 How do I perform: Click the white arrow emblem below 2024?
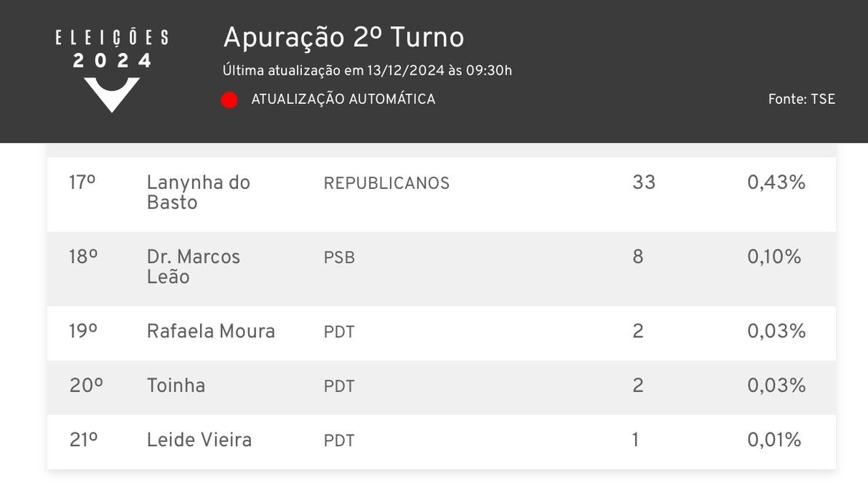pyautogui.click(x=112, y=94)
